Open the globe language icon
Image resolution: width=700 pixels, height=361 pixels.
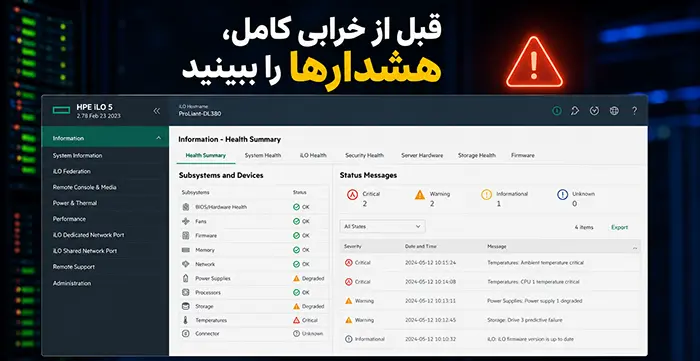pyautogui.click(x=614, y=111)
